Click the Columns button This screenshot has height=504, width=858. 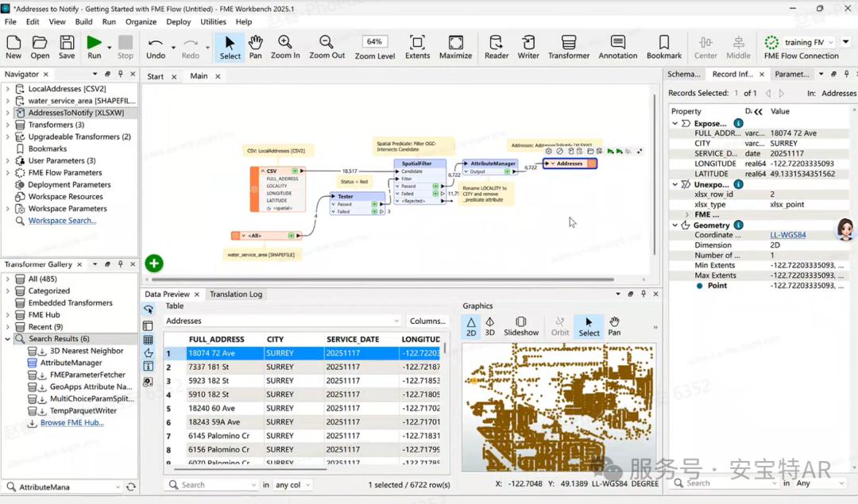(427, 321)
